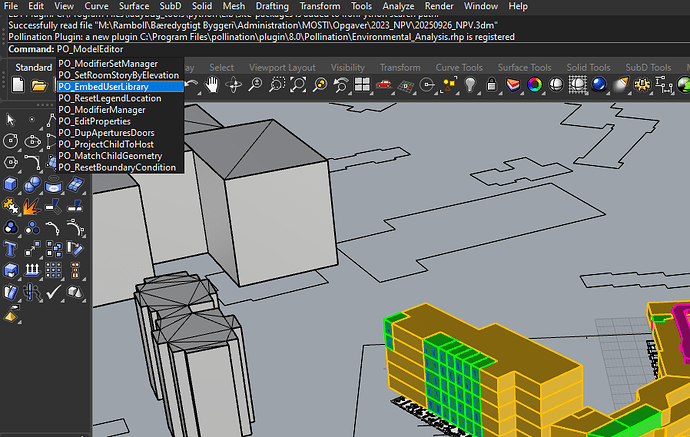Click the checkmark icon in left sidebar
Viewport: 690px width, 437px height.
tap(54, 292)
